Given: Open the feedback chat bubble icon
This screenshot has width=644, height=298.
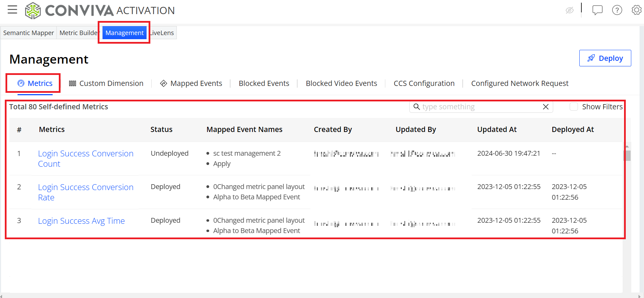Looking at the screenshot, I should [597, 10].
